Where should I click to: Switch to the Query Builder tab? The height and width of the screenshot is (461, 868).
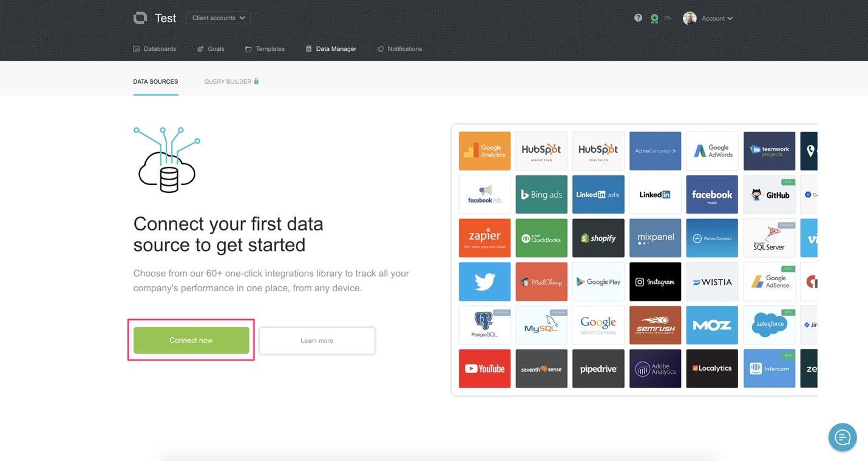pos(228,82)
